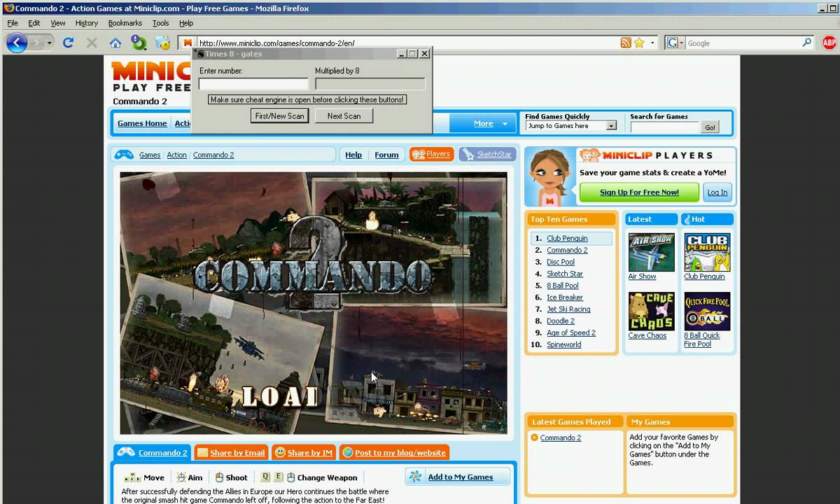840x504 pixels.
Task: Stop loading with the X toolbar icon
Action: pyautogui.click(x=92, y=43)
